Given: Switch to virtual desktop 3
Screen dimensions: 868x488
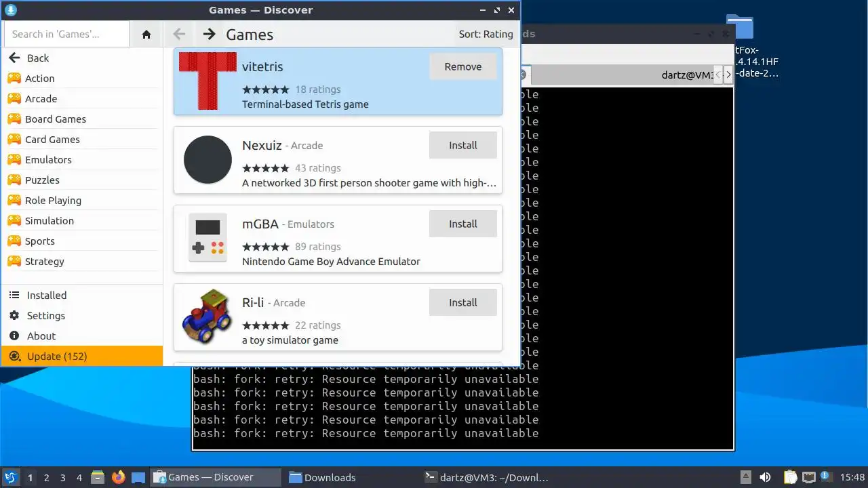Looking at the screenshot, I should coord(63,478).
